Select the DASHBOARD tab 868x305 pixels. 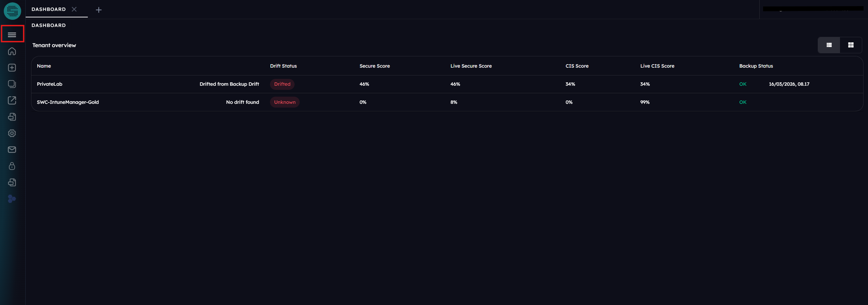click(x=49, y=9)
